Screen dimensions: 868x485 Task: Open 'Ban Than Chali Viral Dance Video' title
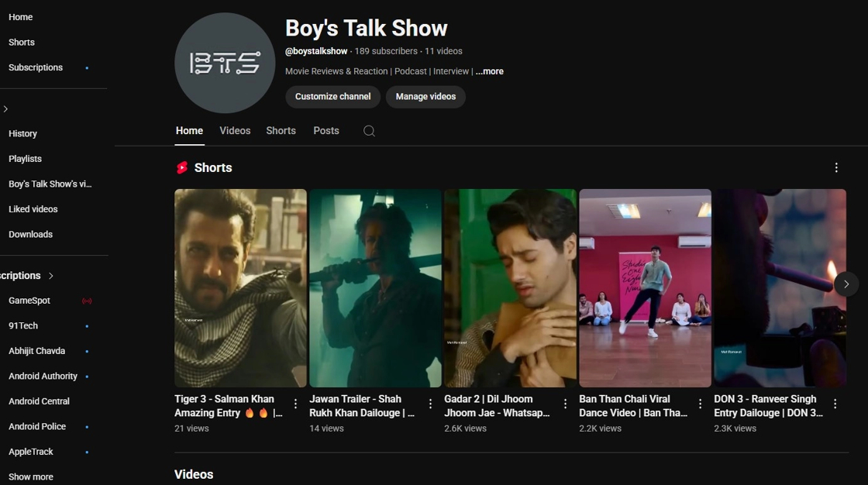point(632,406)
